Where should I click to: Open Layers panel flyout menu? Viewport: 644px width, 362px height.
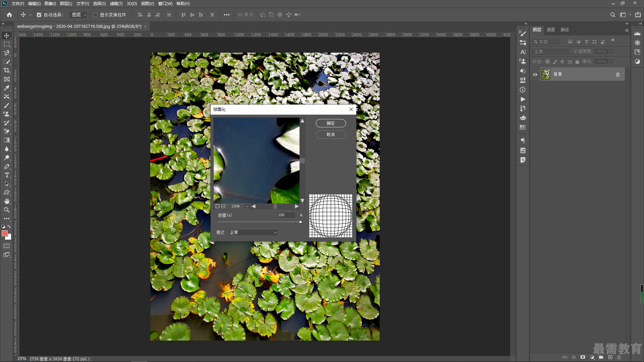[627, 30]
